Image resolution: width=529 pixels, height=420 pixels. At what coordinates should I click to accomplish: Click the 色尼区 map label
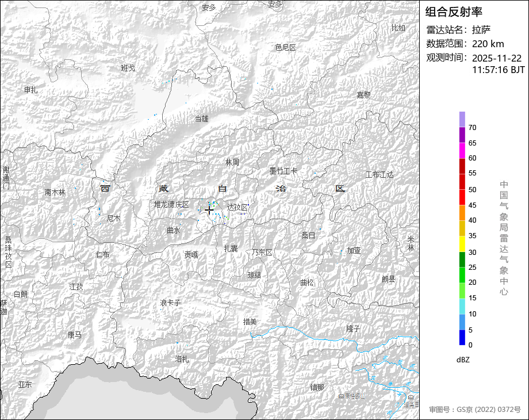285,47
